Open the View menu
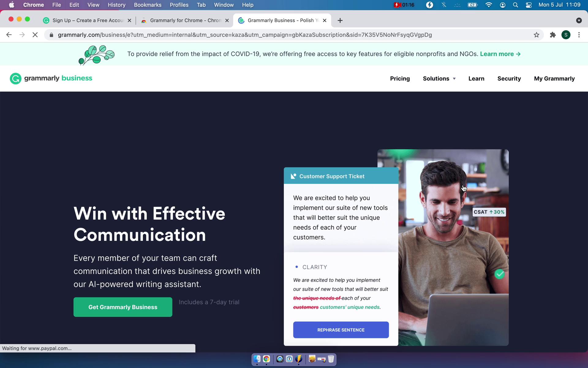 [93, 5]
